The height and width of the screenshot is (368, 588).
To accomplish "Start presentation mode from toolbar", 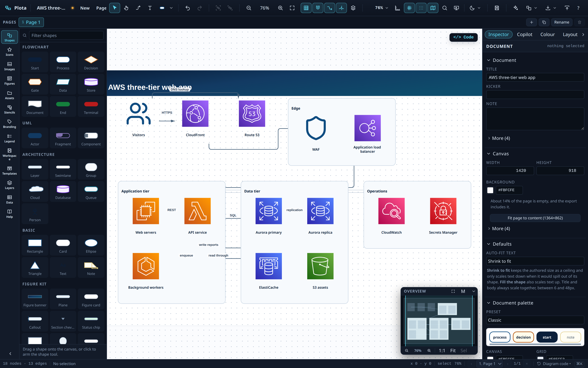I will pos(456,8).
